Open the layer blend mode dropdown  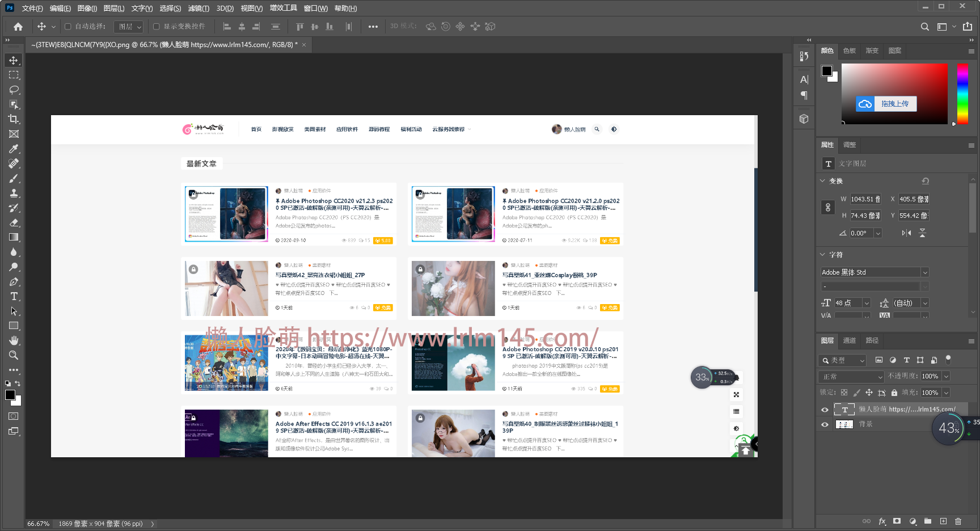point(851,377)
